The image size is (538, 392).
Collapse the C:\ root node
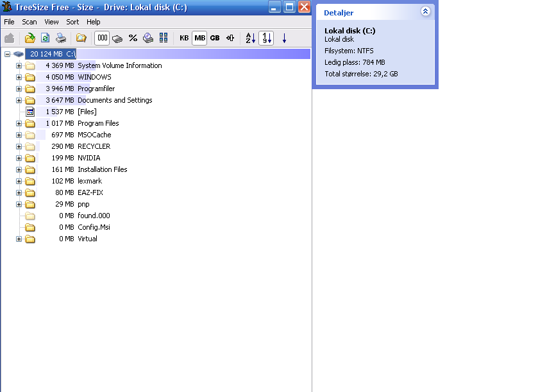(7, 55)
